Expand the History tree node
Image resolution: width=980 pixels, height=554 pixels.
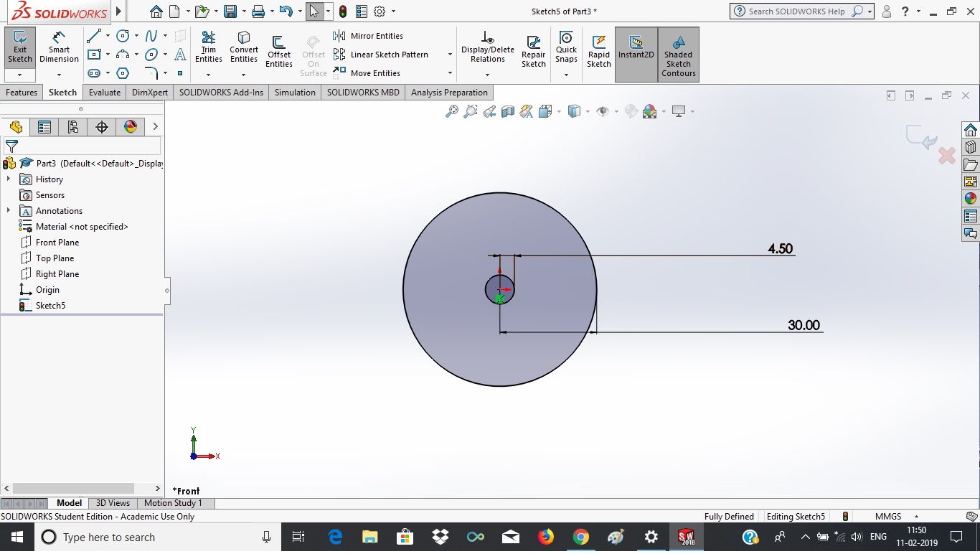point(9,179)
